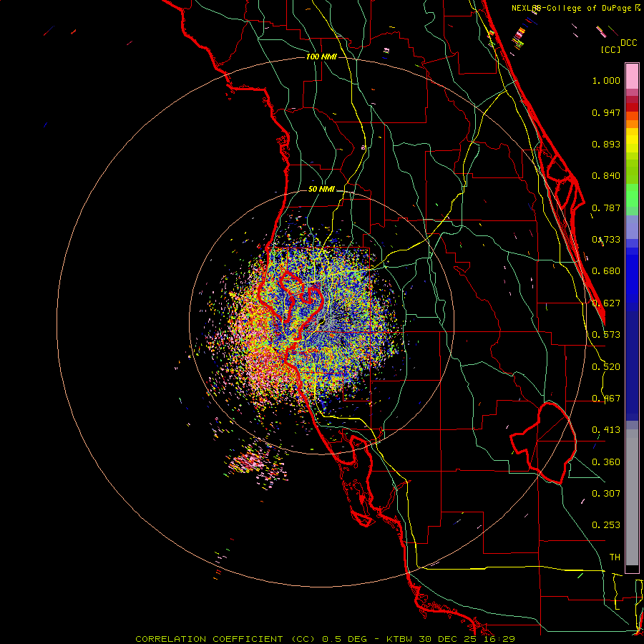Click the 0.680 value on the color scale
Screen dimensions: 644x644
pyautogui.click(x=606, y=271)
